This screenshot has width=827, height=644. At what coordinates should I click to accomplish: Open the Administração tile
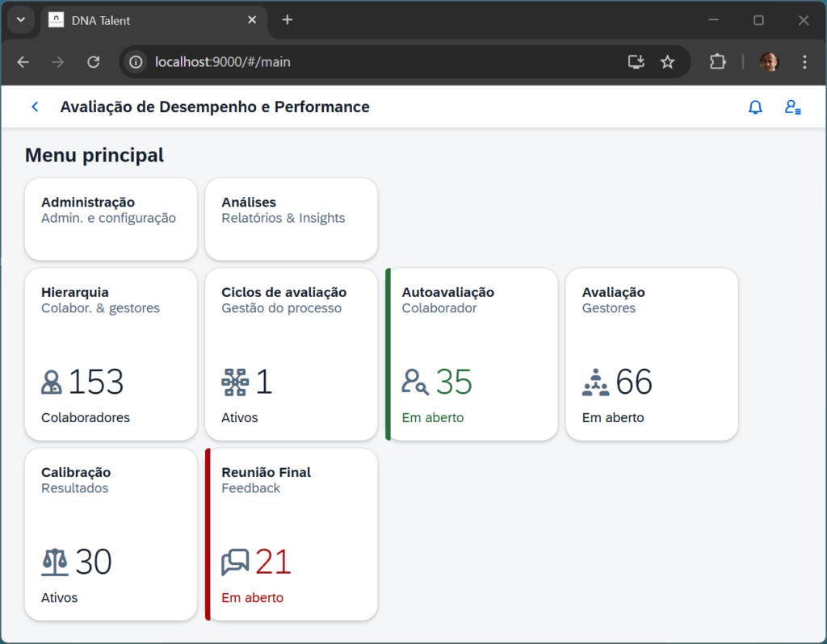coord(111,220)
